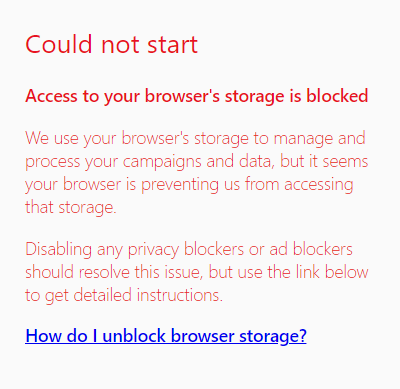The height and width of the screenshot is (389, 400).
Task: Click the word 'Could' in the large title
Action: [59, 44]
